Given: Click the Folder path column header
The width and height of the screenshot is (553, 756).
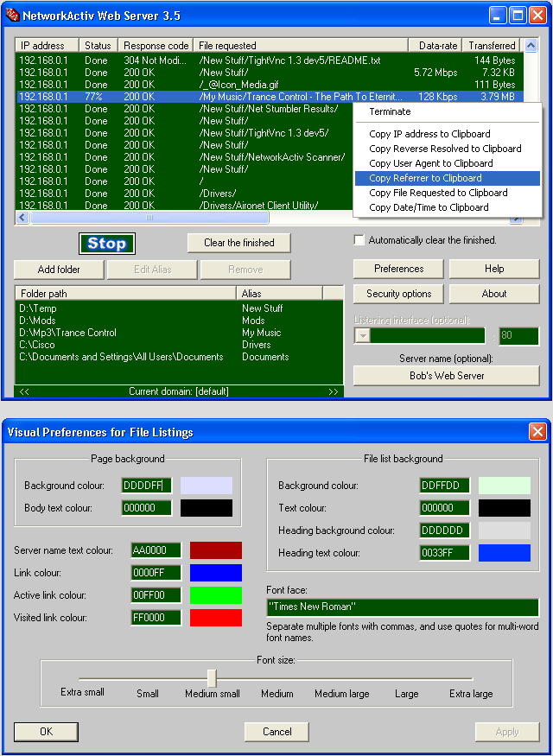Looking at the screenshot, I should [125, 293].
